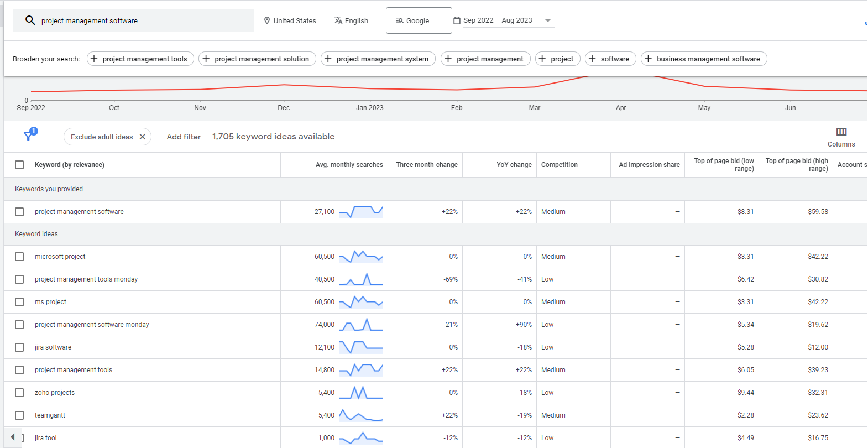Screen dimensions: 868x448
Task: Check the project management software row checkbox
Action: point(19,212)
